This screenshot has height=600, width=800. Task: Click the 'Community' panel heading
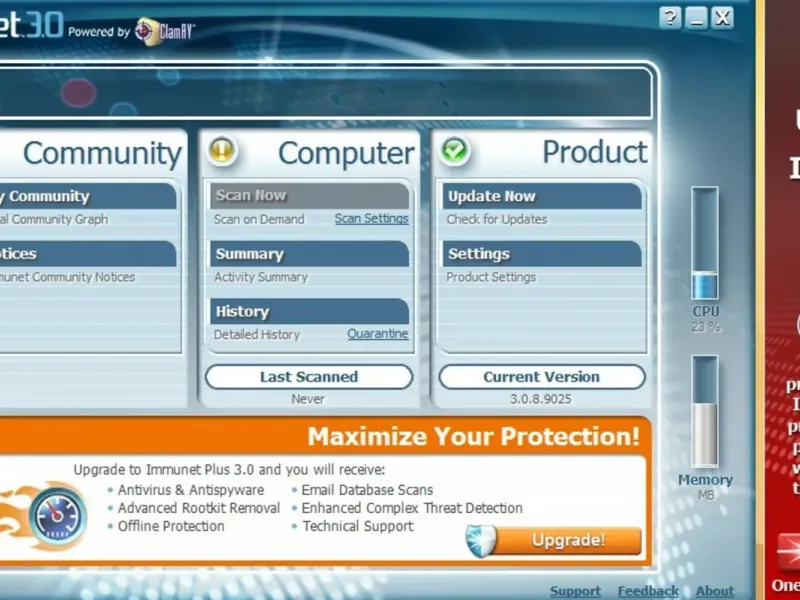(x=102, y=154)
